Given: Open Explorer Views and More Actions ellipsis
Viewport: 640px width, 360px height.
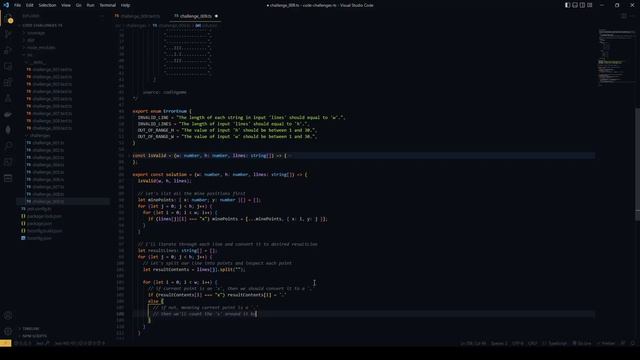Looking at the screenshot, I should click(102, 16).
